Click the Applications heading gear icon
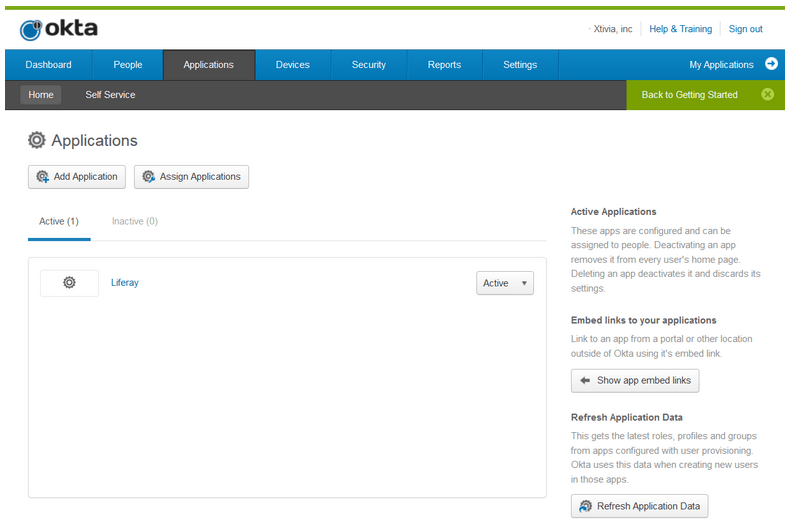This screenshot has width=787, height=528. 37,140
